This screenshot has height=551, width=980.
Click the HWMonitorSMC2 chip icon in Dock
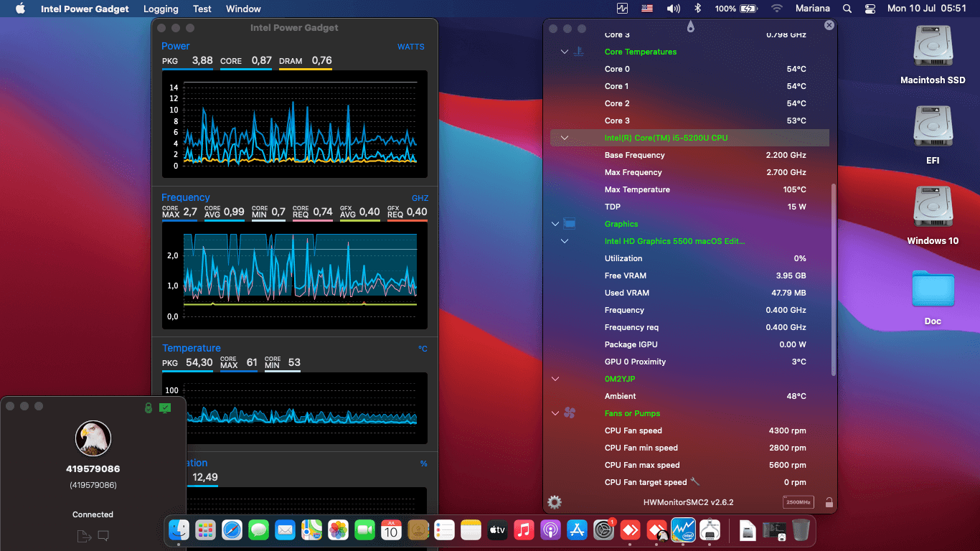[710, 530]
